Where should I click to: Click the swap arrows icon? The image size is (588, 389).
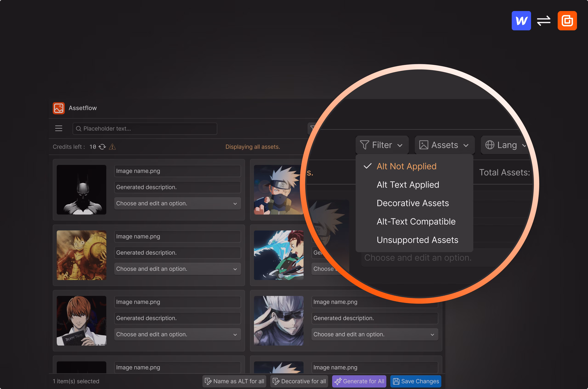[x=544, y=21]
